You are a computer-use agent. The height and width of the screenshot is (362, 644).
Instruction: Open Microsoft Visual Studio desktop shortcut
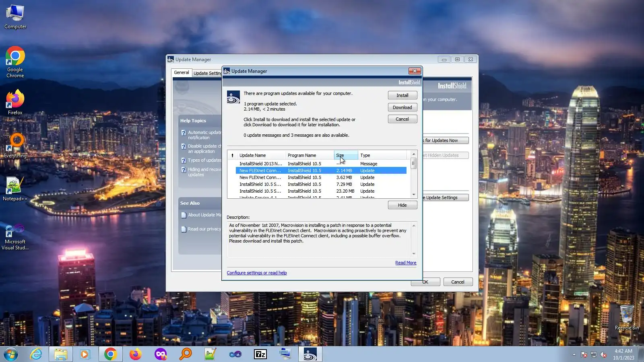(x=15, y=237)
